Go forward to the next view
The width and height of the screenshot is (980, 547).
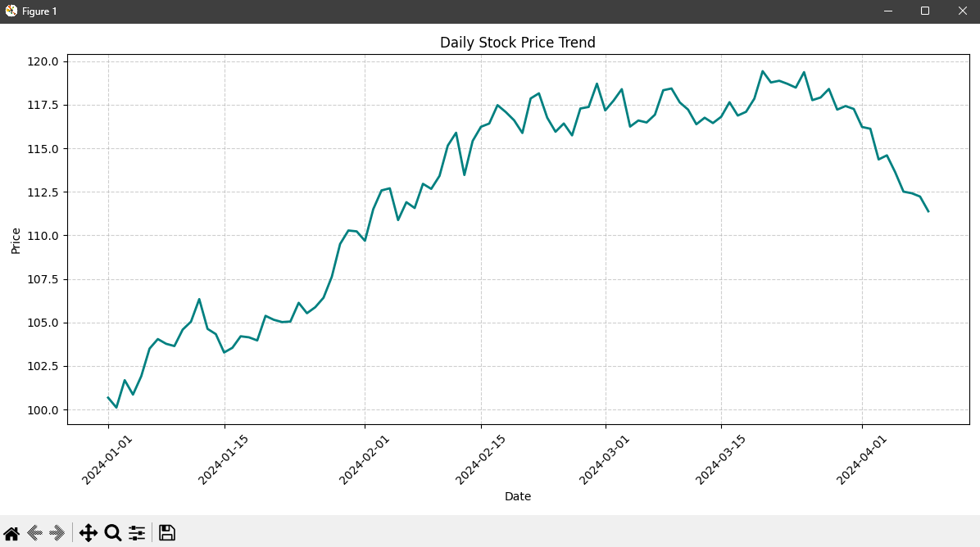(x=57, y=533)
